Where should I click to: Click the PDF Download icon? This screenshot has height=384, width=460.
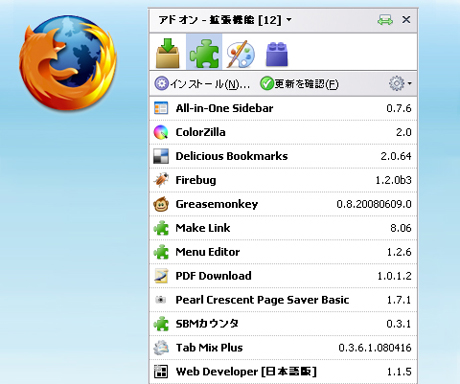pos(161,276)
